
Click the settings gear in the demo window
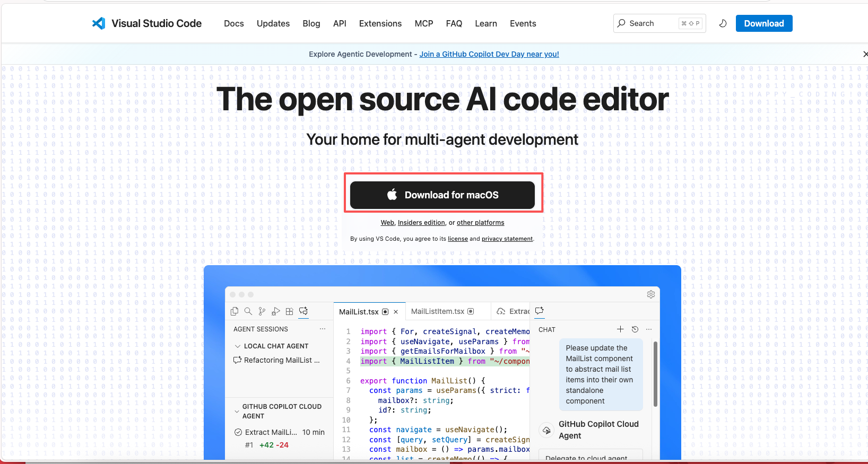pos(651,294)
